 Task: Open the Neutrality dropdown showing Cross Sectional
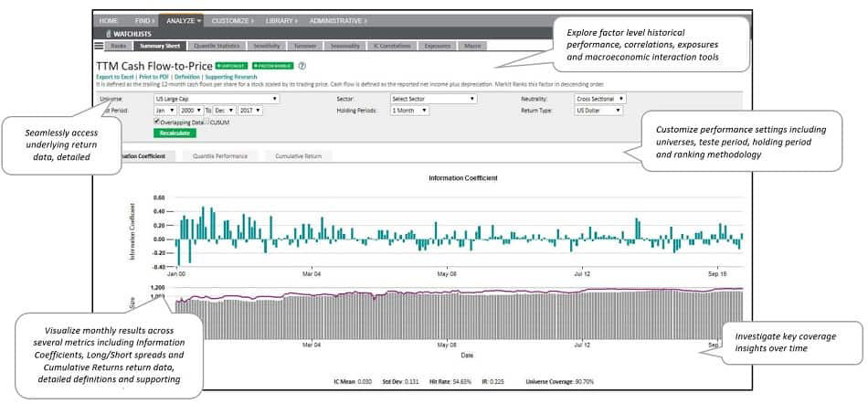600,99
